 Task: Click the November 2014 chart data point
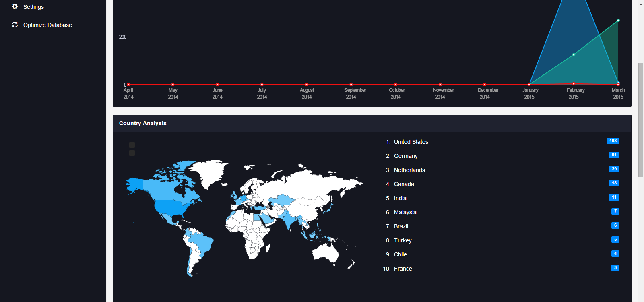click(x=440, y=85)
